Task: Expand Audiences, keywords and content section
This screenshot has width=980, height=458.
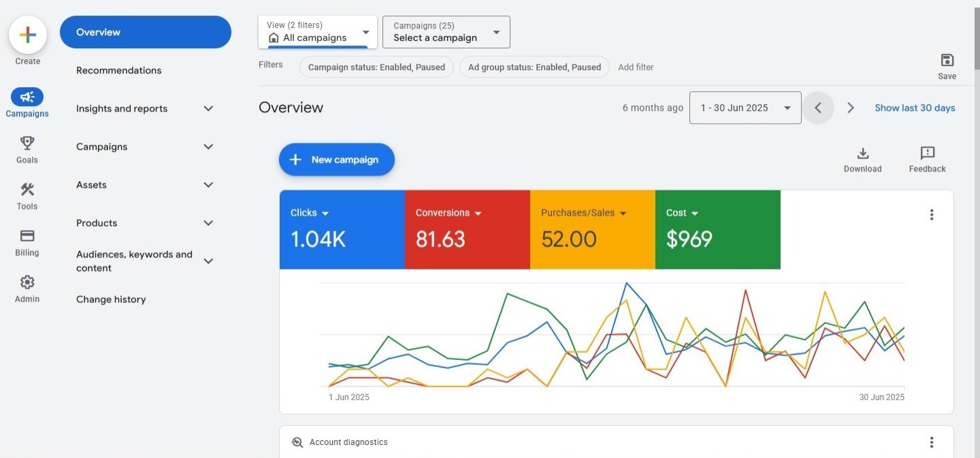Action: 208,261
